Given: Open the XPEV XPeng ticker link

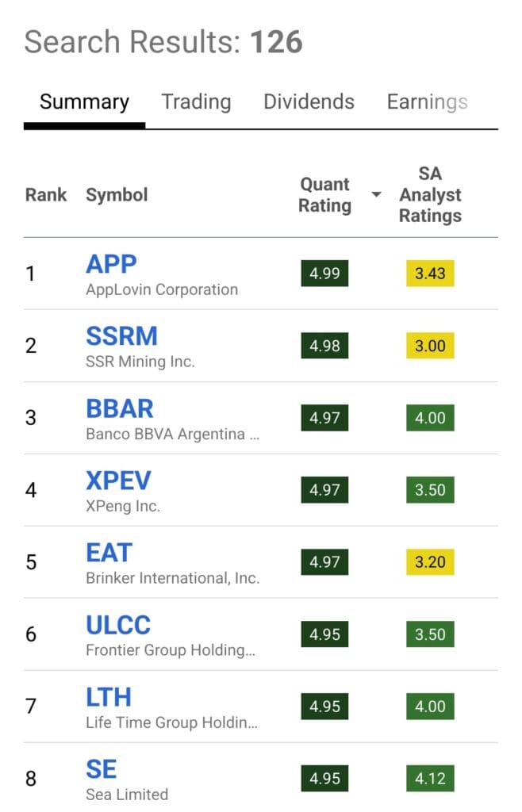Looking at the screenshot, I should [120, 481].
